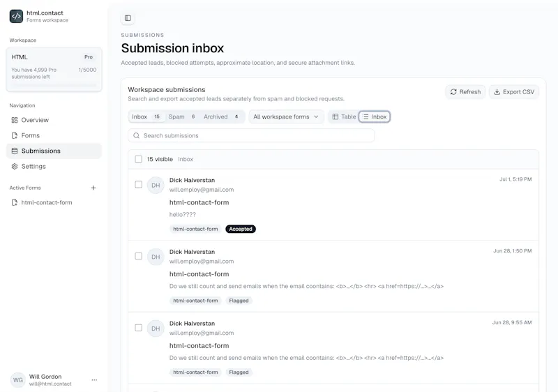Switch to the Inbox 15 tab
The width and height of the screenshot is (558, 392).
click(146, 116)
